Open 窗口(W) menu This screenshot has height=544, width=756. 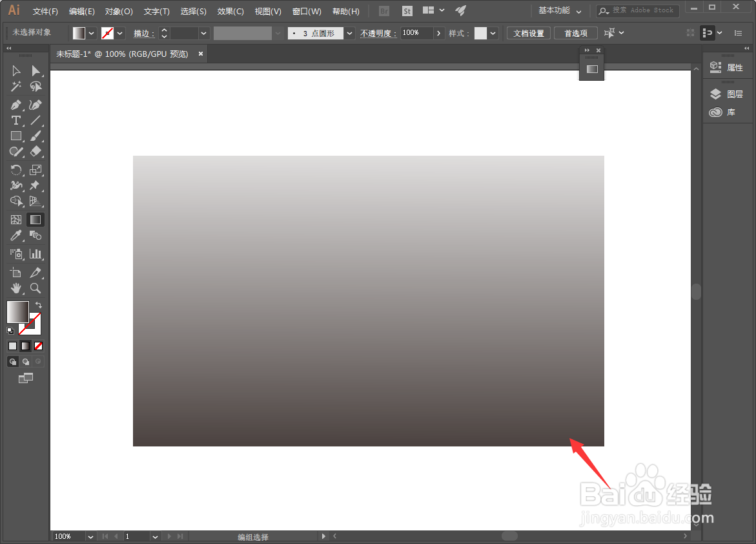tap(307, 11)
